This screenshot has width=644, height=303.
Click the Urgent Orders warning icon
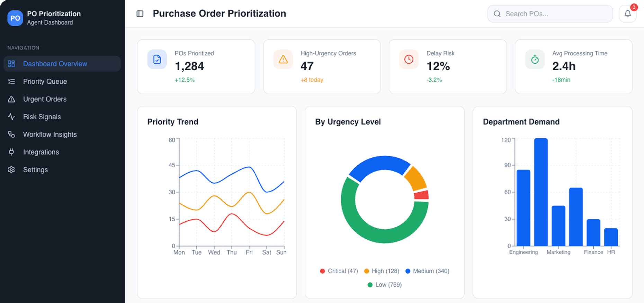click(11, 99)
